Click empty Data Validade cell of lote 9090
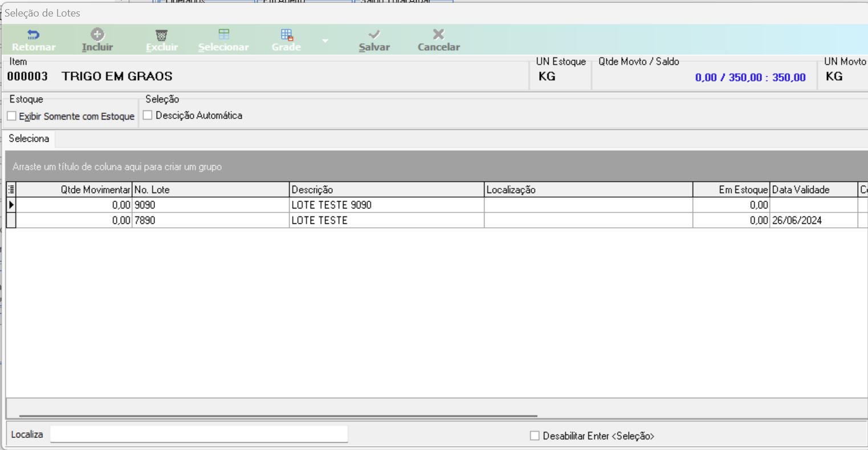The width and height of the screenshot is (868, 450). (x=814, y=205)
